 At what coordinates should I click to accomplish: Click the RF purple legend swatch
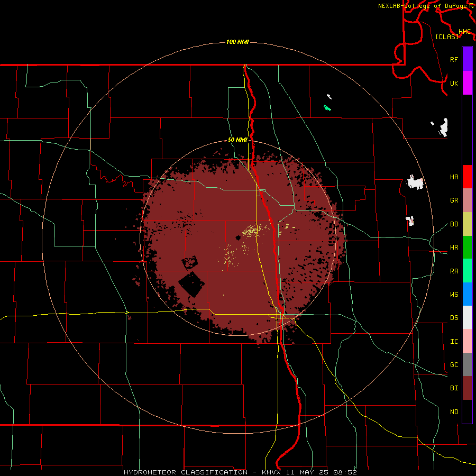click(x=467, y=59)
